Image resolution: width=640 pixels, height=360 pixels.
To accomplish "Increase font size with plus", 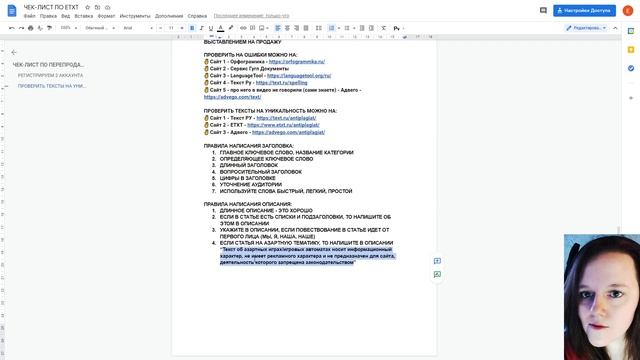I will coord(182,28).
